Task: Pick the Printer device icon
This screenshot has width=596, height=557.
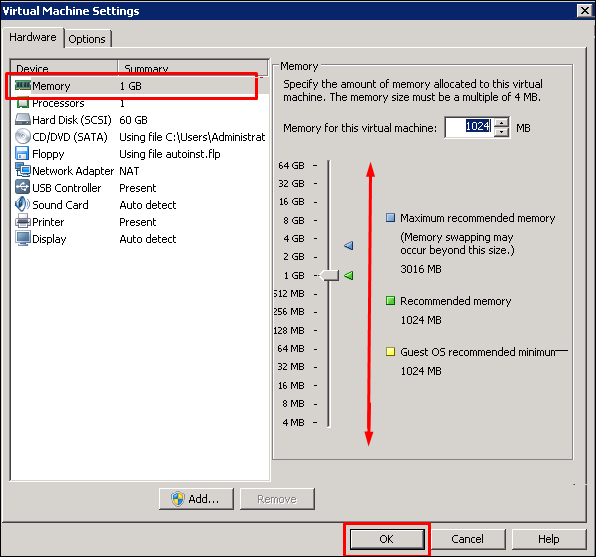Action: click(x=23, y=221)
